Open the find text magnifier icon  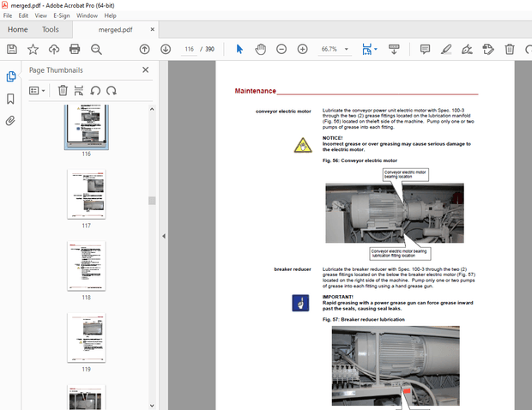click(x=96, y=50)
